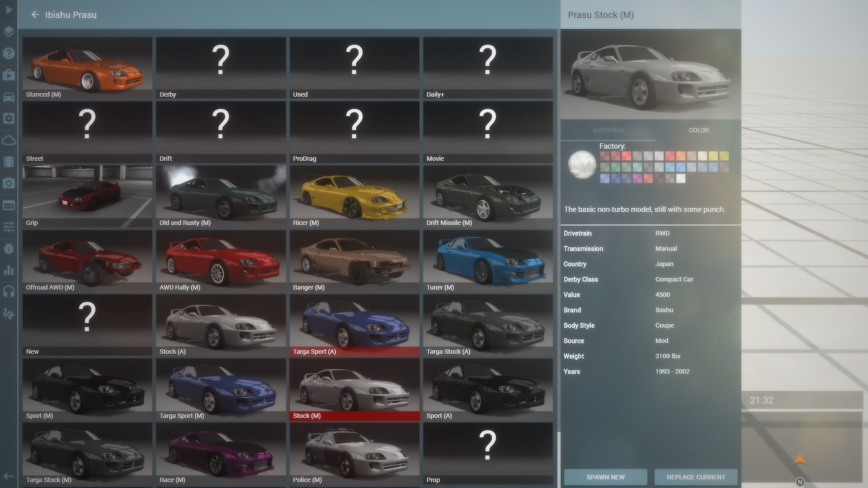The height and width of the screenshot is (488, 868).
Task: Select the Derby configuration
Action: pos(221,68)
